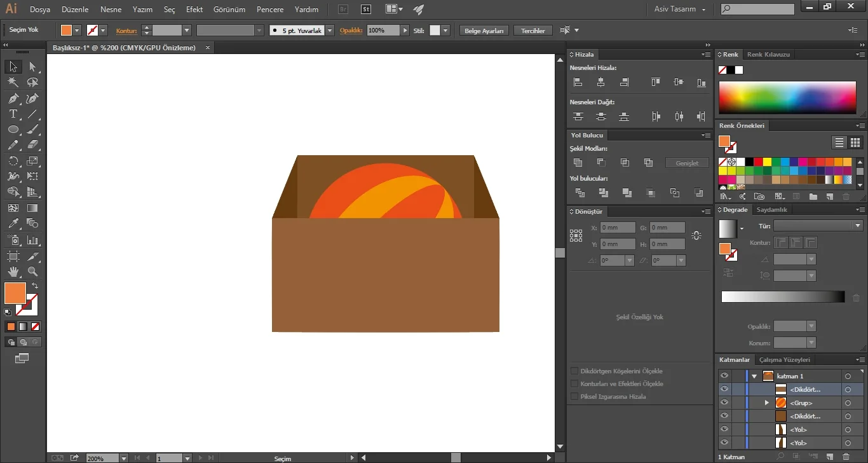Click horizontal align left in Hizala panel
Screen dimensions: 868x463
[x=578, y=82]
